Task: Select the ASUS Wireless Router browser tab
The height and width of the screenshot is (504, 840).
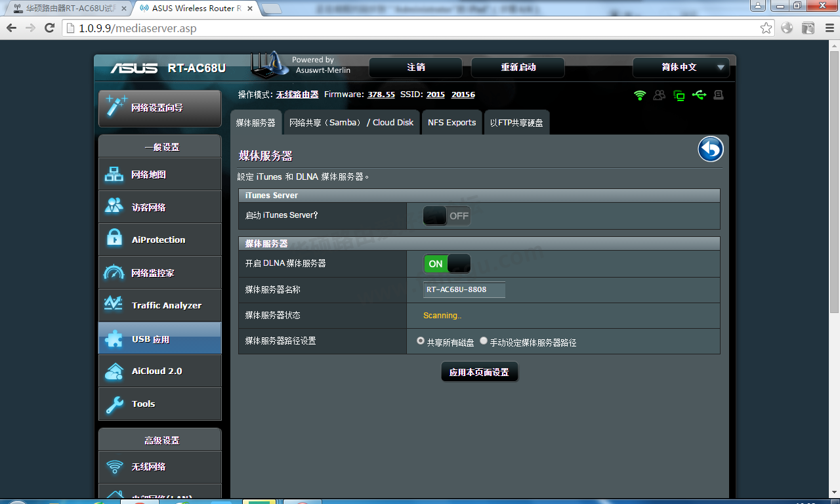Action: (196, 9)
